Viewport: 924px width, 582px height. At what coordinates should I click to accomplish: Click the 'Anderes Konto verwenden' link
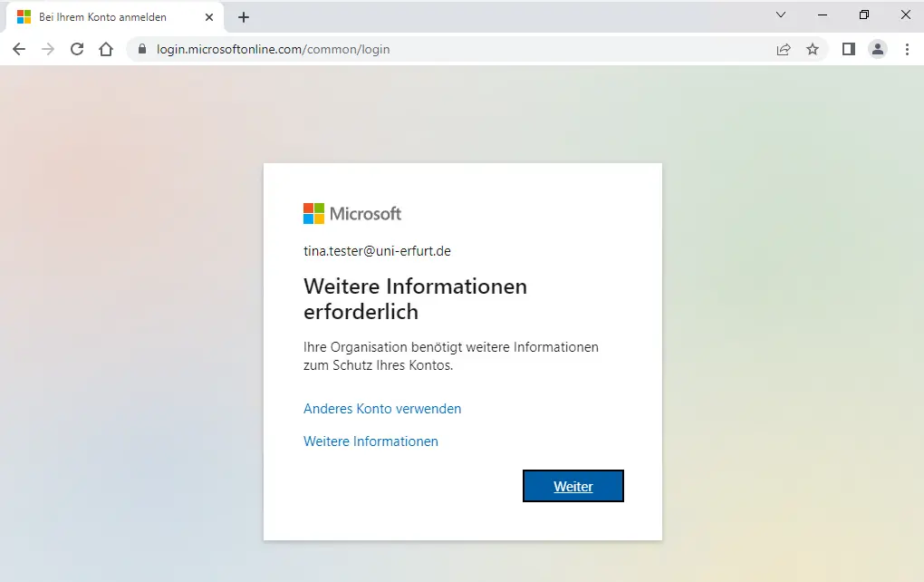[382, 409]
